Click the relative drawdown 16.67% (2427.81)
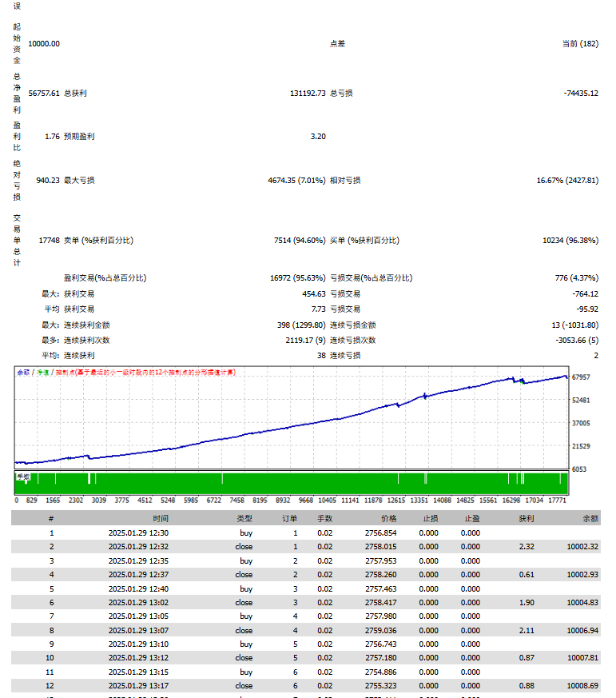This screenshot has height=698, width=616. point(567,180)
